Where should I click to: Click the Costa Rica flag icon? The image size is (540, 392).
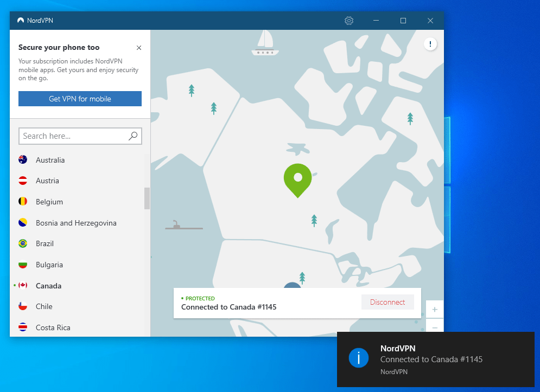click(23, 327)
